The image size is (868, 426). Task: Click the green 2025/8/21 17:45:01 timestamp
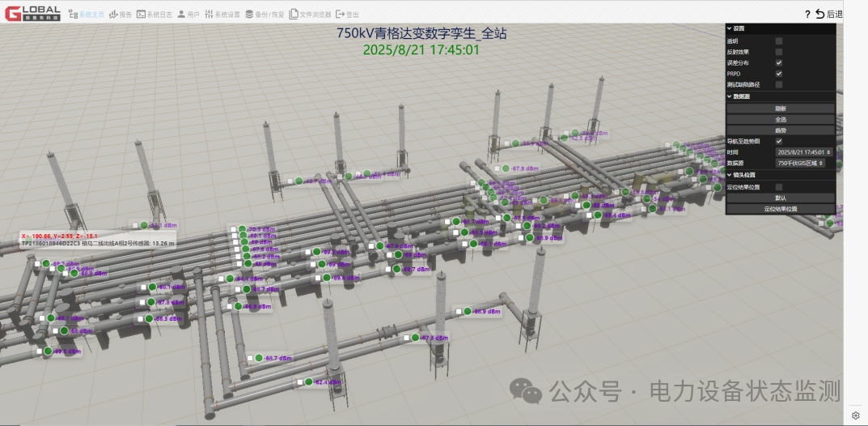(x=421, y=50)
